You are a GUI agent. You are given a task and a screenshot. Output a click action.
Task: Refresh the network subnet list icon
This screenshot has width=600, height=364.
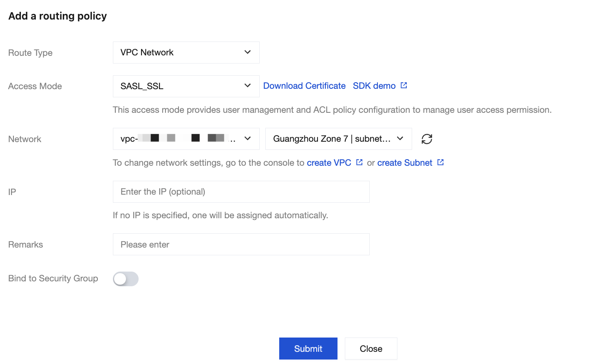tap(427, 139)
